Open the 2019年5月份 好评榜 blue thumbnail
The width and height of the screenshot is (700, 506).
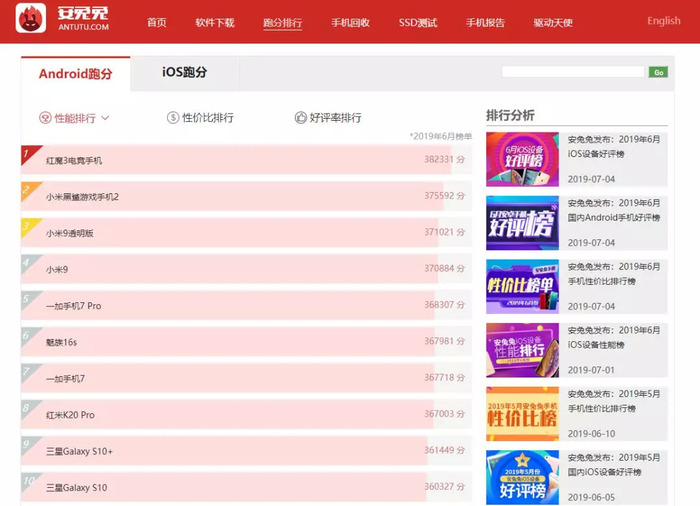click(x=522, y=477)
